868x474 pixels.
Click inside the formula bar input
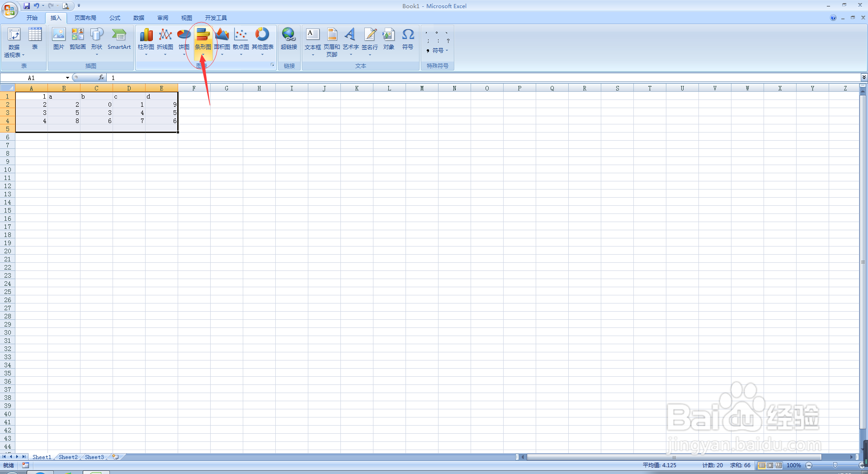(x=484, y=78)
